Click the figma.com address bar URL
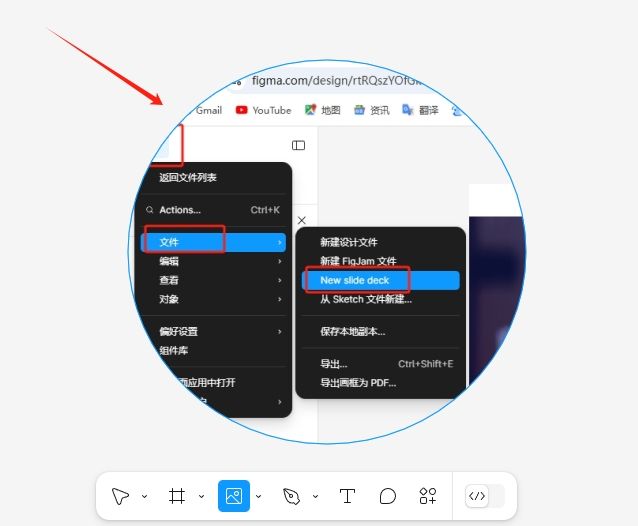638x526 pixels. [336, 81]
